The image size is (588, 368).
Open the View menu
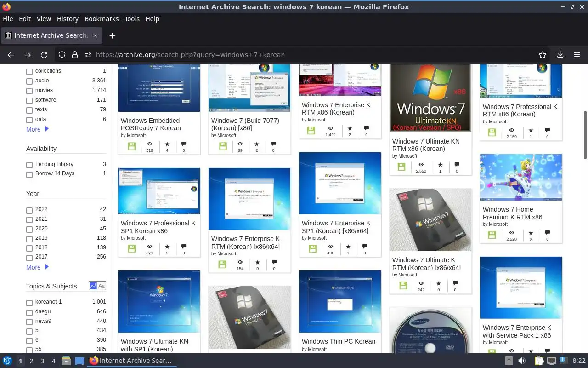click(x=44, y=19)
